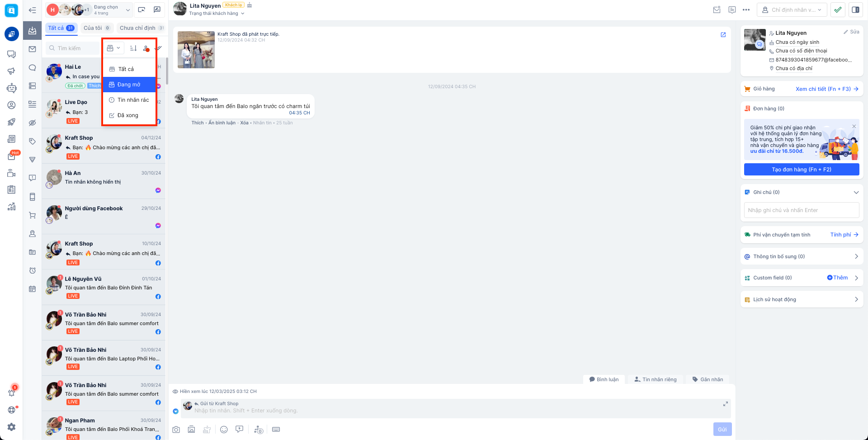The image size is (868, 440).
Task: Open the Hà An conversation
Action: coord(104,181)
